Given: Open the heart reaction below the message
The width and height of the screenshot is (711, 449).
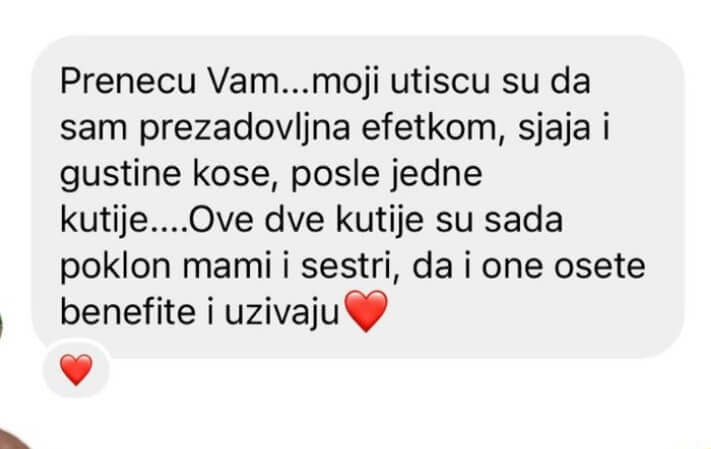Looking at the screenshot, I should (x=76, y=370).
